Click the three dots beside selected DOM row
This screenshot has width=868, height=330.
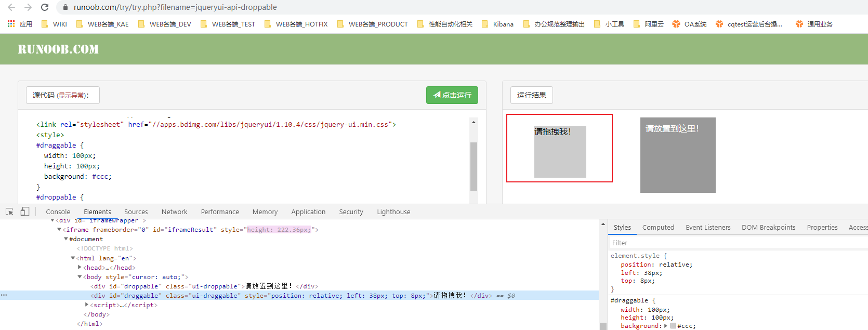tap(4, 295)
